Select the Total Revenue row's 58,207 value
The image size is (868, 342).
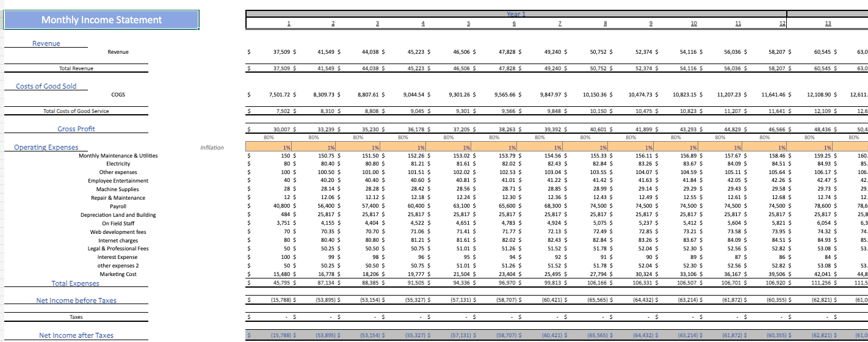coord(779,68)
